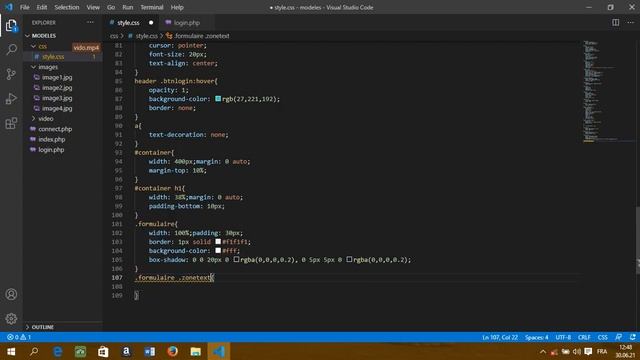Open the Source Control view
The width and height of the screenshot is (640, 360).
click(x=11, y=74)
